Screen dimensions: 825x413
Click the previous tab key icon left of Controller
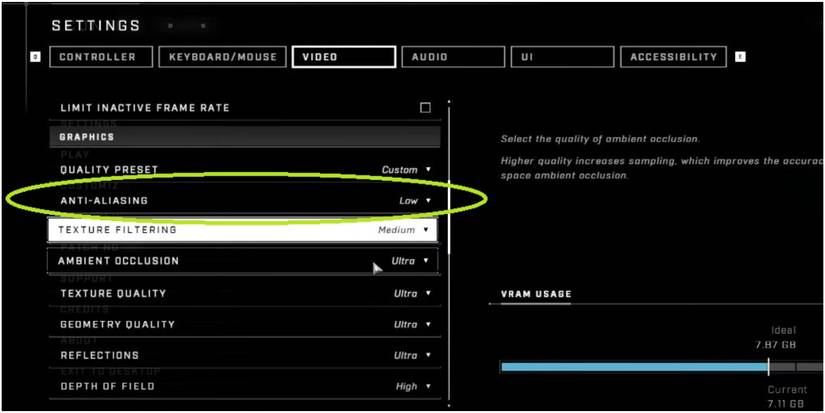tap(35, 57)
